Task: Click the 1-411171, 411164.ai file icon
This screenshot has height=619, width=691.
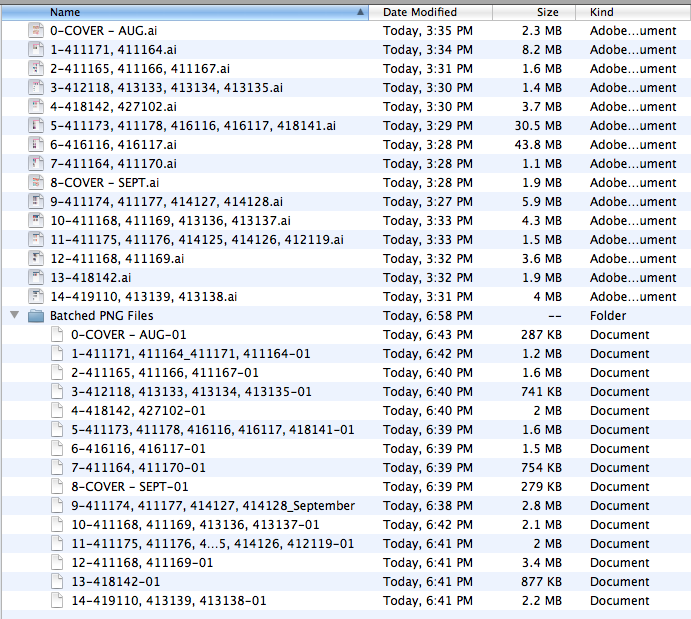Action: point(36,49)
